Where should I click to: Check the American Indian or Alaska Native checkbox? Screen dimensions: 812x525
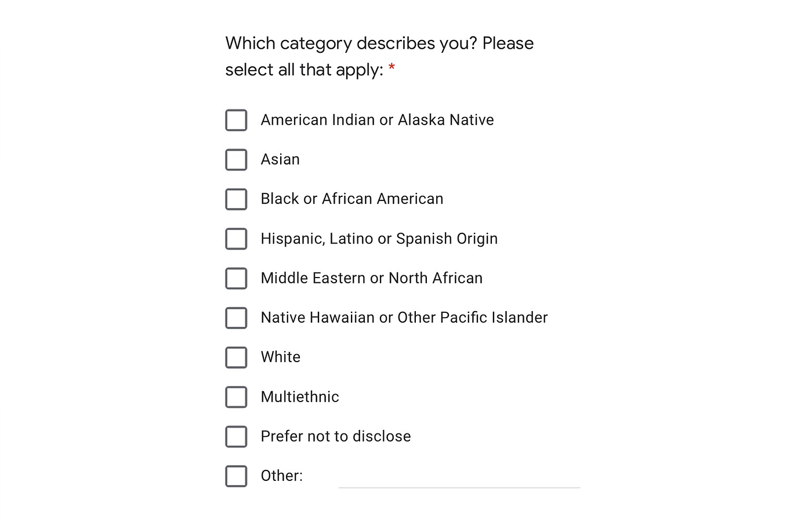pos(236,120)
